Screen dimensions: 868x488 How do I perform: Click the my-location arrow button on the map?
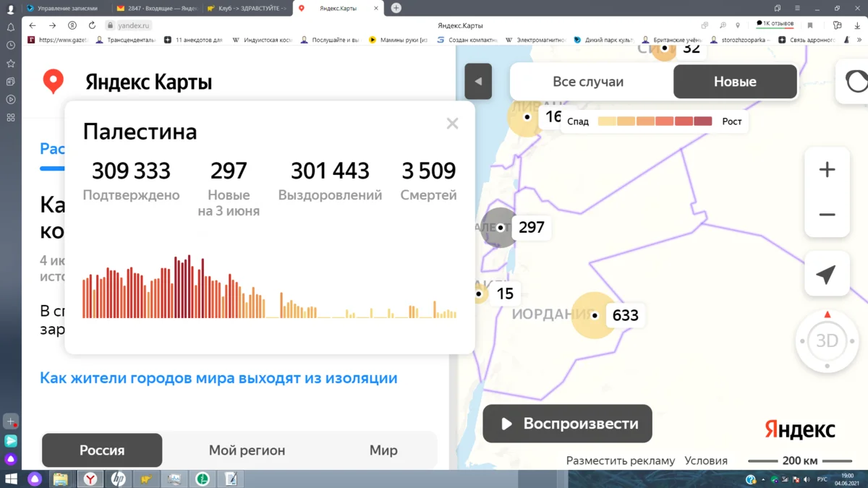(827, 274)
